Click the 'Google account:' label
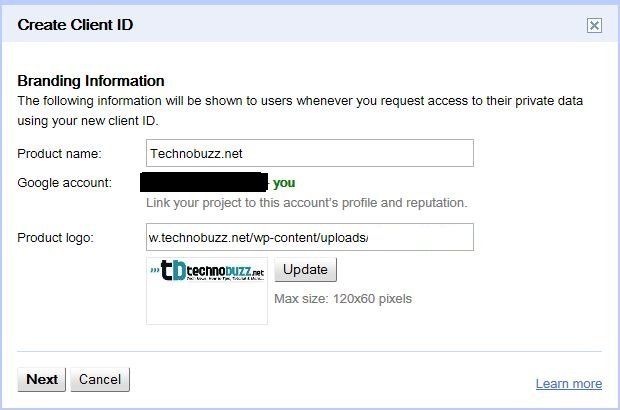This screenshot has width=620, height=410. click(x=64, y=183)
